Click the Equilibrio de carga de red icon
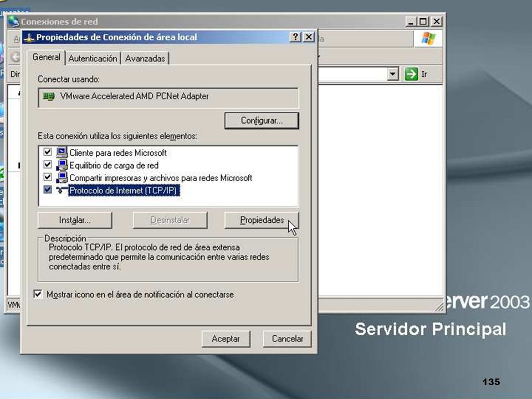 (62, 165)
